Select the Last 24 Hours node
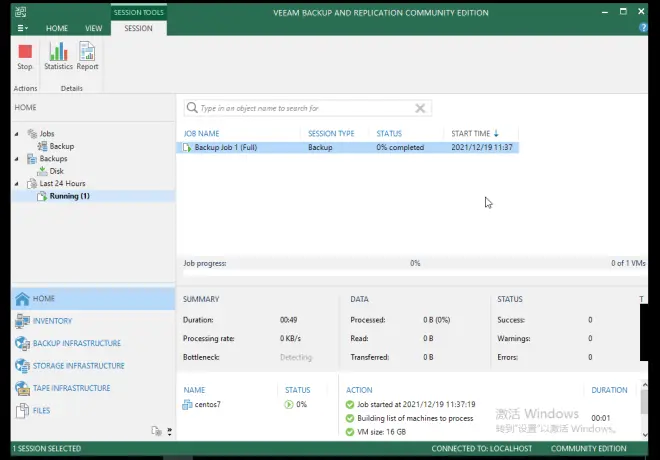 click(x=62, y=183)
